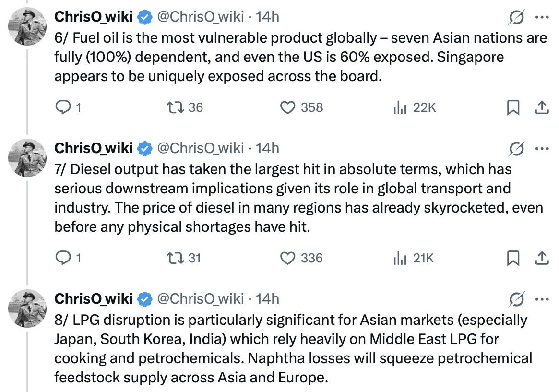Open more options on Diesel output tweet
Image resolution: width=559 pixels, height=392 pixels.
[542, 149]
